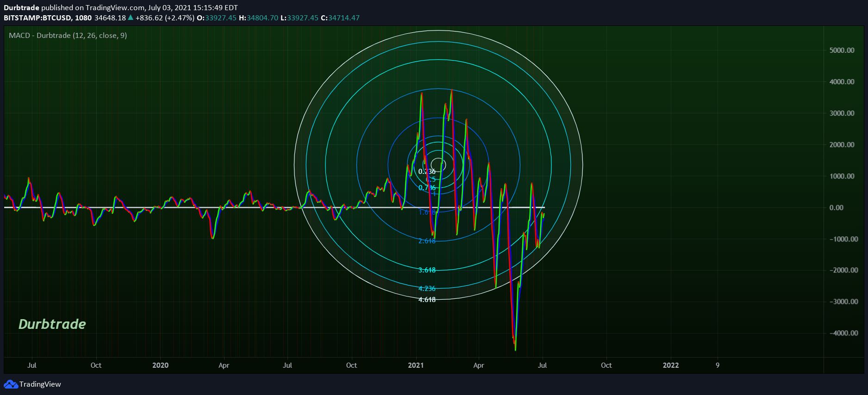
Task: Click the 0.00 price scale label
Action: click(836, 208)
